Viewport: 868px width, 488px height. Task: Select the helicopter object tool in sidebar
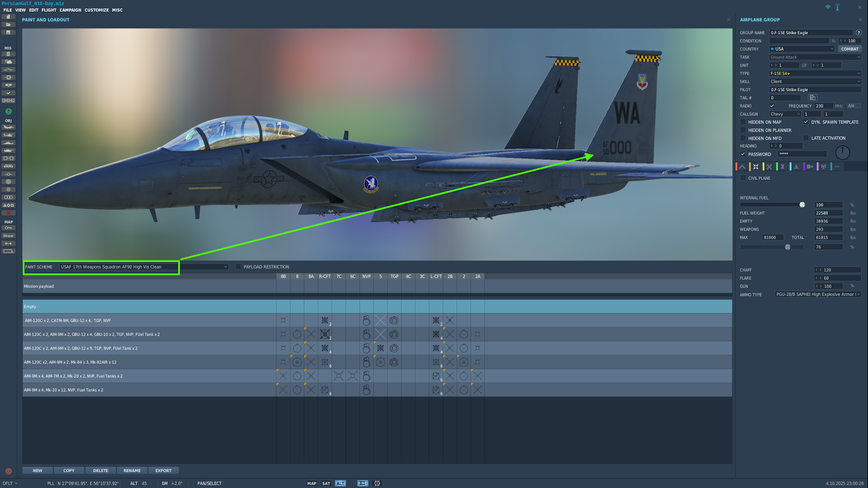[x=8, y=135]
